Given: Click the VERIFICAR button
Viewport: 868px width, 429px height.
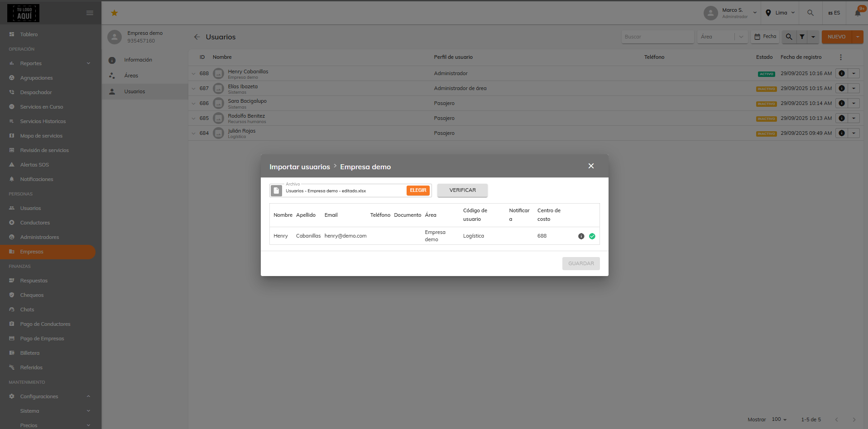Looking at the screenshot, I should click(462, 190).
